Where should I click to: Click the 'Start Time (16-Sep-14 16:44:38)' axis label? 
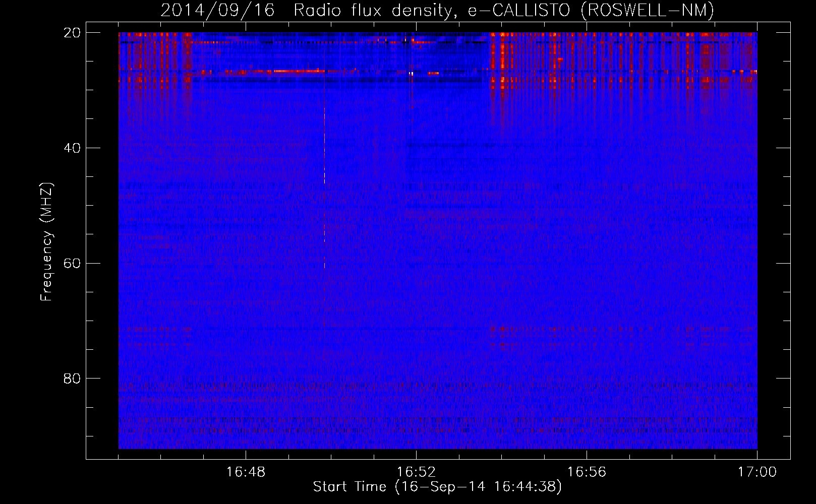(x=437, y=487)
